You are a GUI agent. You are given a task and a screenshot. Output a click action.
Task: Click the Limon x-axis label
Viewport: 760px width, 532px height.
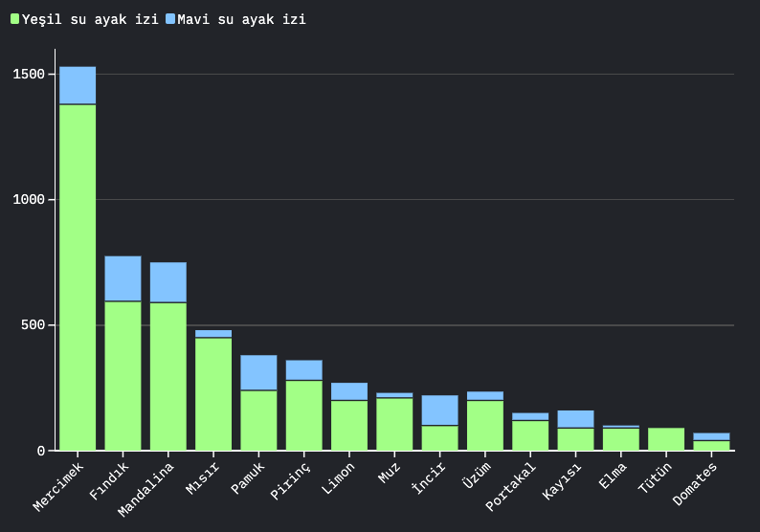tap(339, 478)
